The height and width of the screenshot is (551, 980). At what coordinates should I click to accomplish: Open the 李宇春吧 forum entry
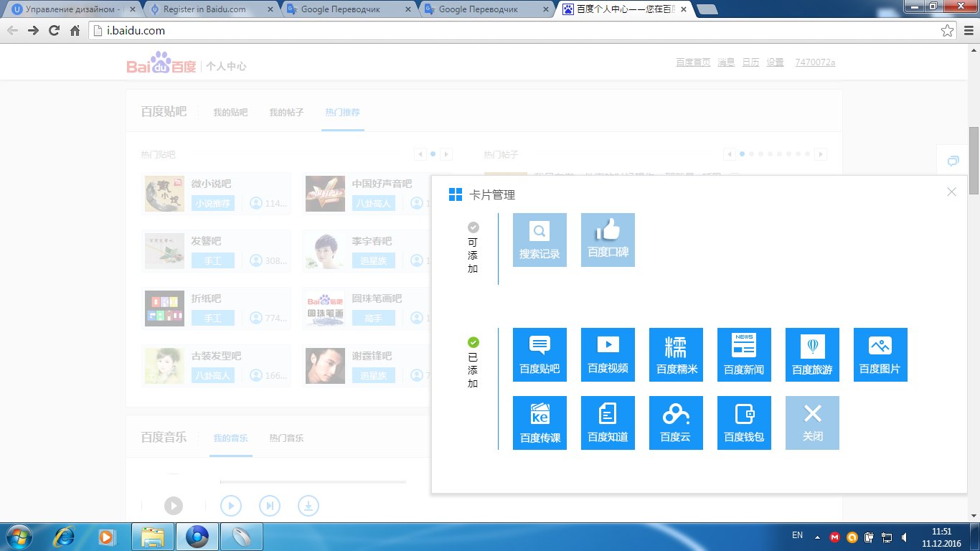point(372,241)
